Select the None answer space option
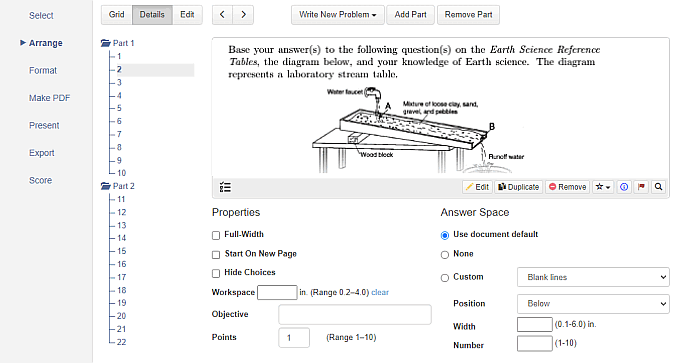This screenshot has width=680, height=363. (445, 255)
